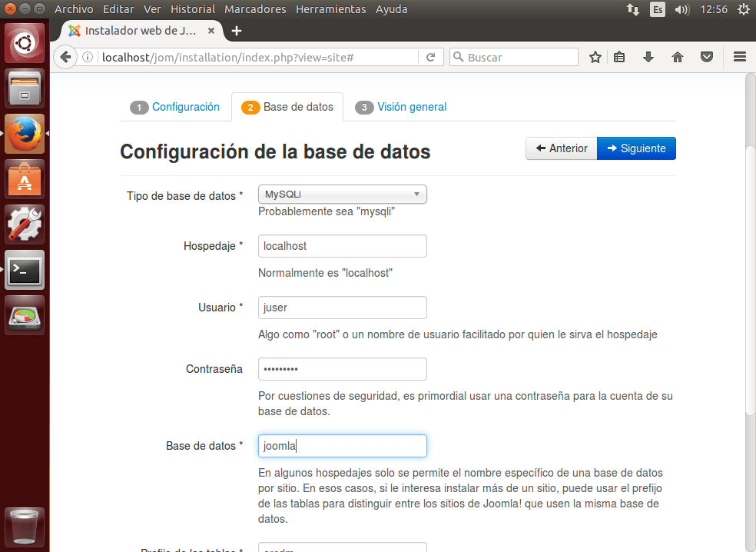Select the Instalador web de Joomla browser tab
This screenshot has height=552, width=756.
click(x=141, y=31)
